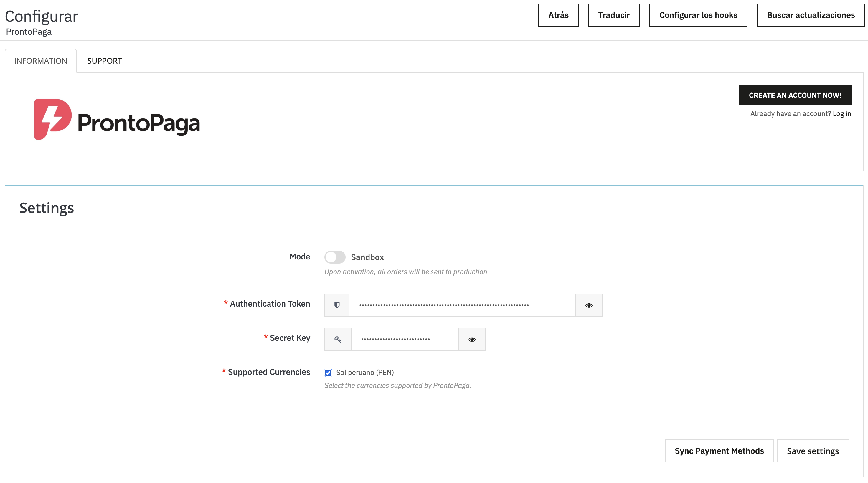Viewport: 868px width, 483px height.
Task: Follow the Log in link
Action: 842,113
